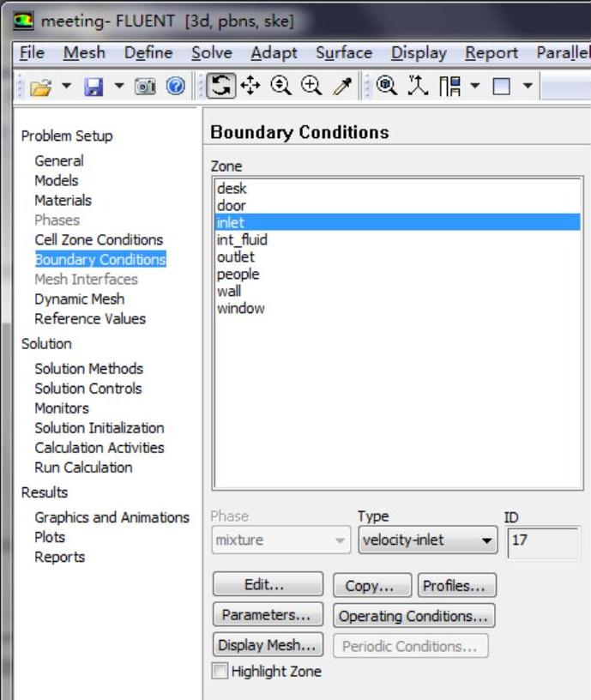Go to Run Calculation in the tree

(83, 468)
